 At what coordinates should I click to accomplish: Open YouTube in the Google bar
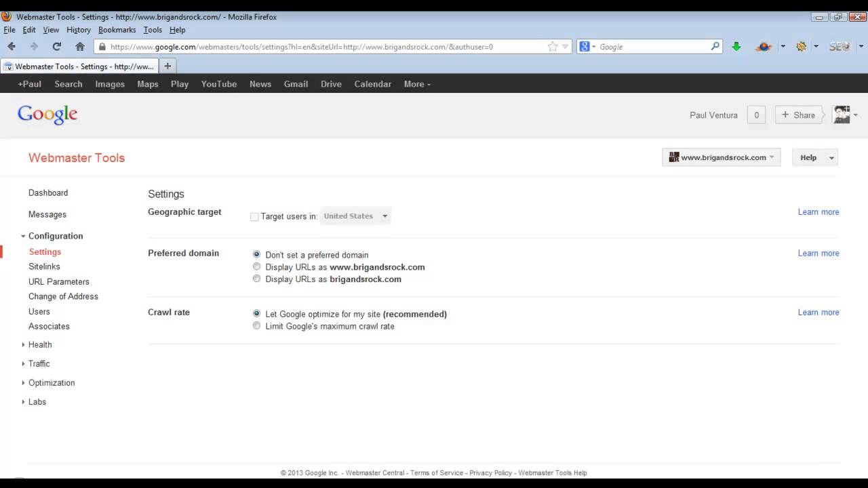[219, 84]
